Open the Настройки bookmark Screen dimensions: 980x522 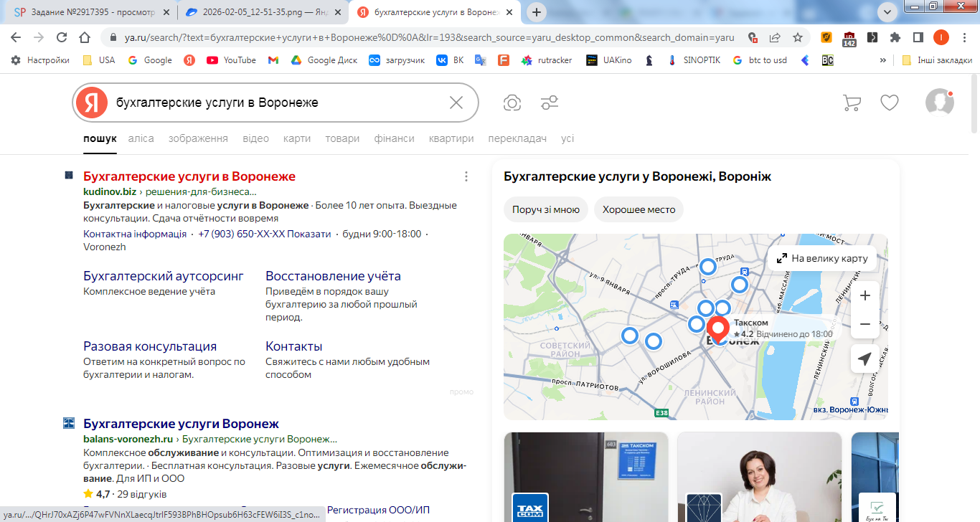coord(40,60)
